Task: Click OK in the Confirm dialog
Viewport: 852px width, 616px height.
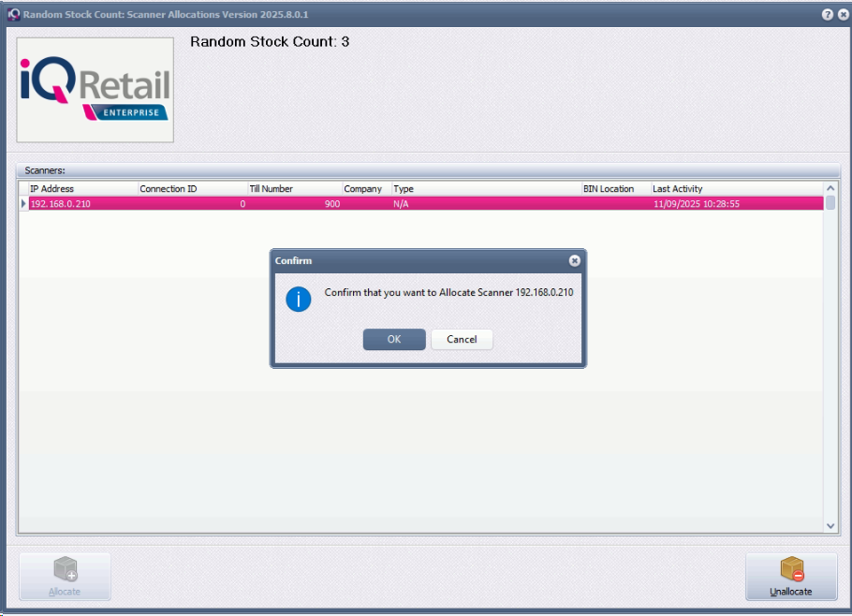Action: pyautogui.click(x=394, y=339)
